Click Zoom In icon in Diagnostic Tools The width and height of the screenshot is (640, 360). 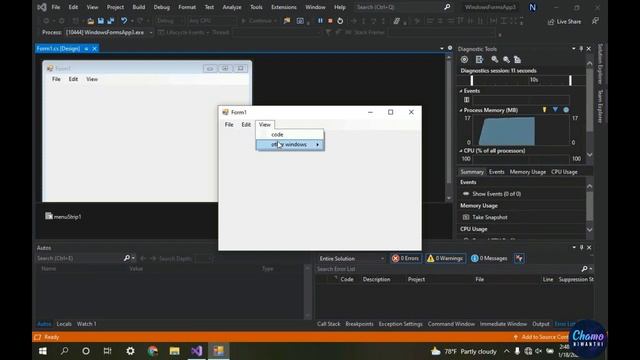[x=495, y=60]
